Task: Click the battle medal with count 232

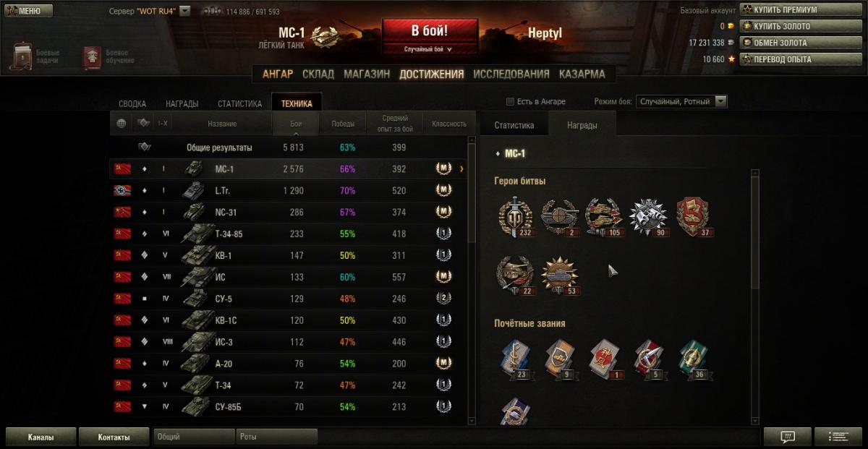Action: coord(514,217)
